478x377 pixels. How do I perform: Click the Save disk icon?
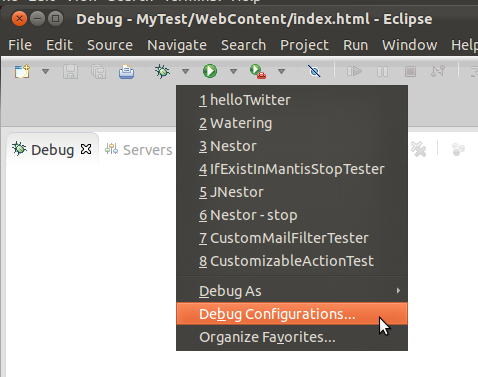70,71
